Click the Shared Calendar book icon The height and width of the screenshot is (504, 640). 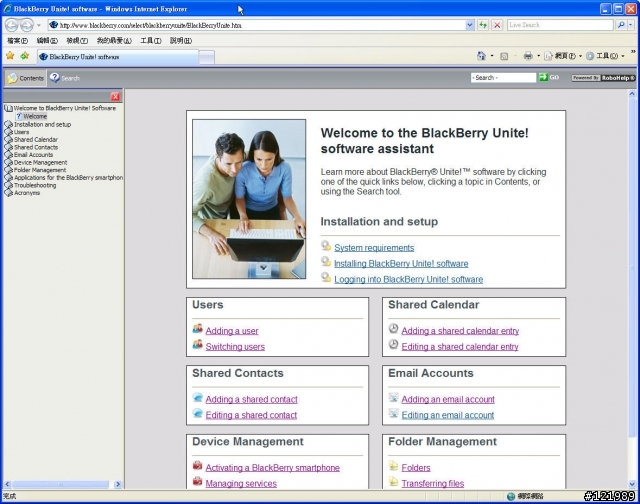[x=8, y=140]
